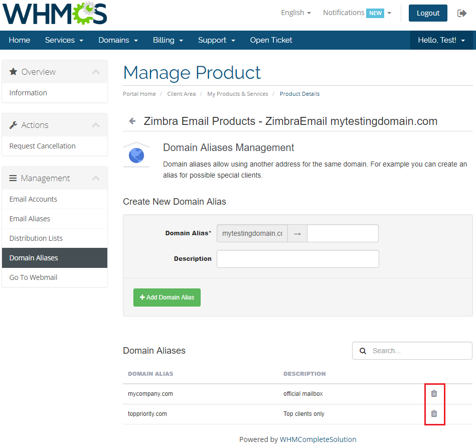Open Information in Overview panel
Image resolution: width=476 pixels, height=448 pixels.
[x=55, y=93]
